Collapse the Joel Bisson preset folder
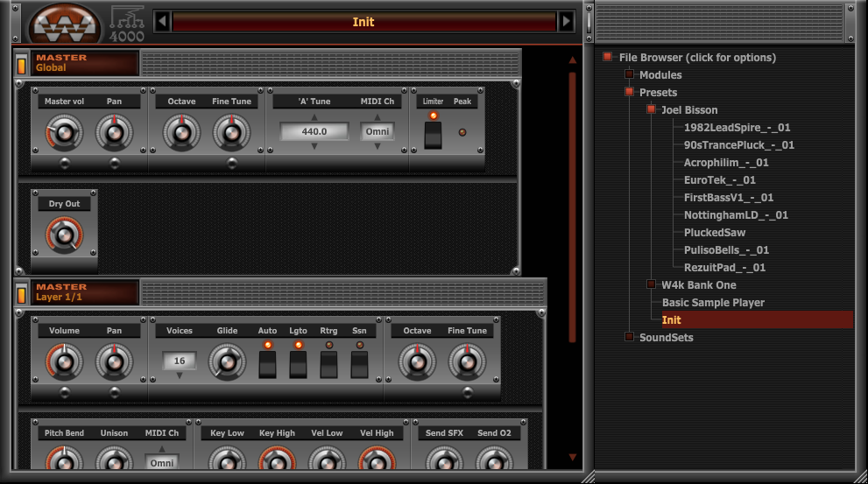The width and height of the screenshot is (868, 484). point(651,109)
